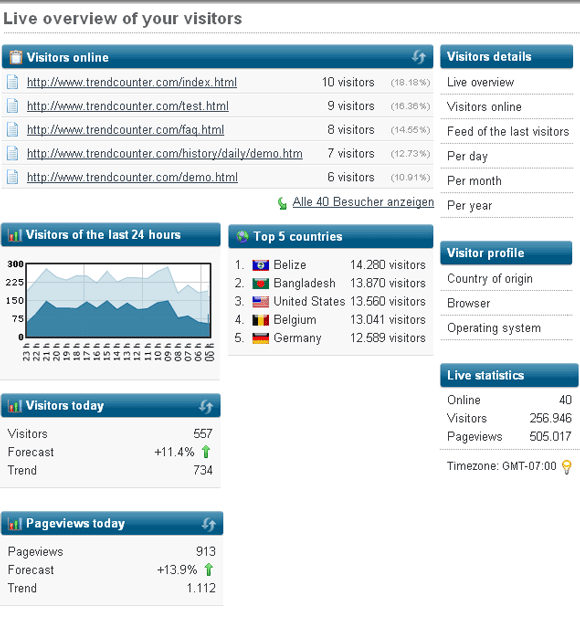Viewport: 580px width, 622px height.
Task: Click the (16.36%) percentage value
Action: (x=410, y=106)
